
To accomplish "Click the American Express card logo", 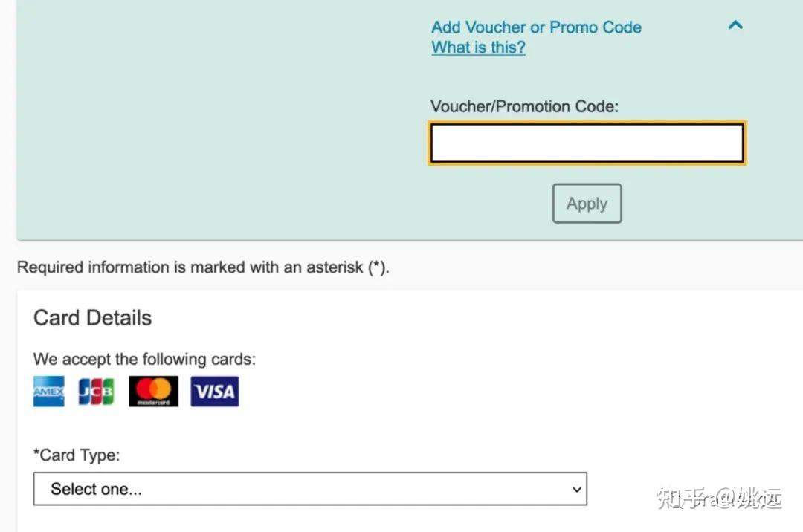I will coord(48,392).
